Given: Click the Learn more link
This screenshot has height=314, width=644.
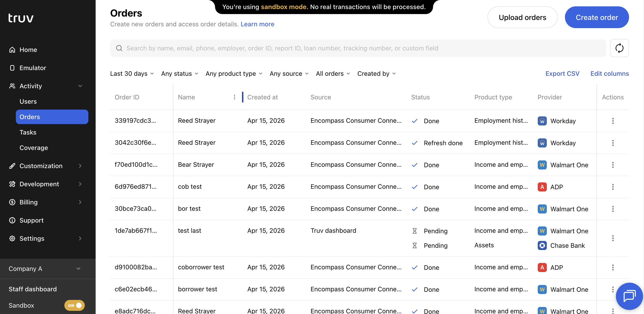Looking at the screenshot, I should [x=257, y=24].
